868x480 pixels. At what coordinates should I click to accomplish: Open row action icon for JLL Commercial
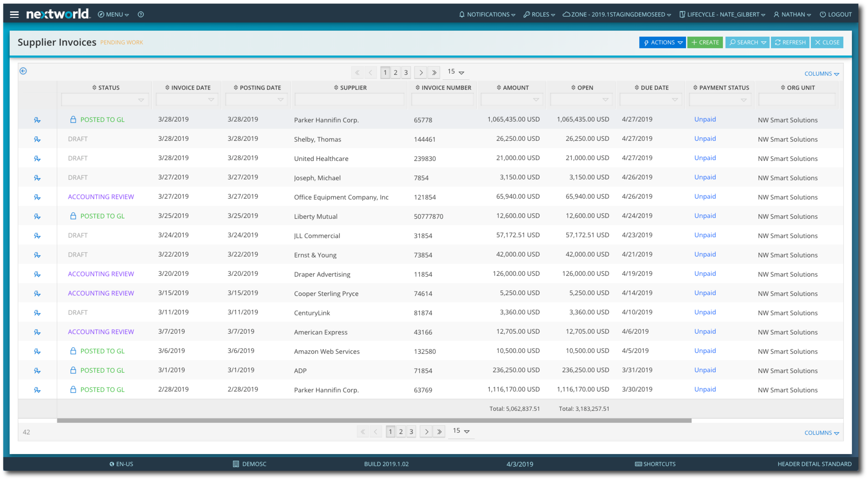pos(37,236)
